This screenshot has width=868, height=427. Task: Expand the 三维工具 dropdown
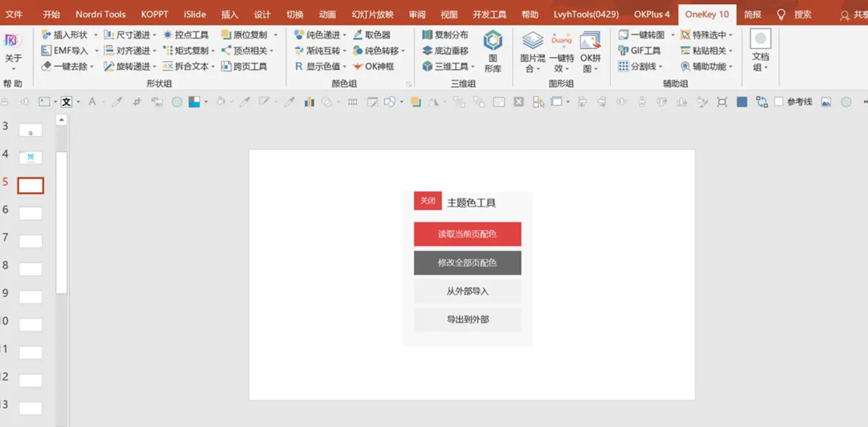click(473, 67)
